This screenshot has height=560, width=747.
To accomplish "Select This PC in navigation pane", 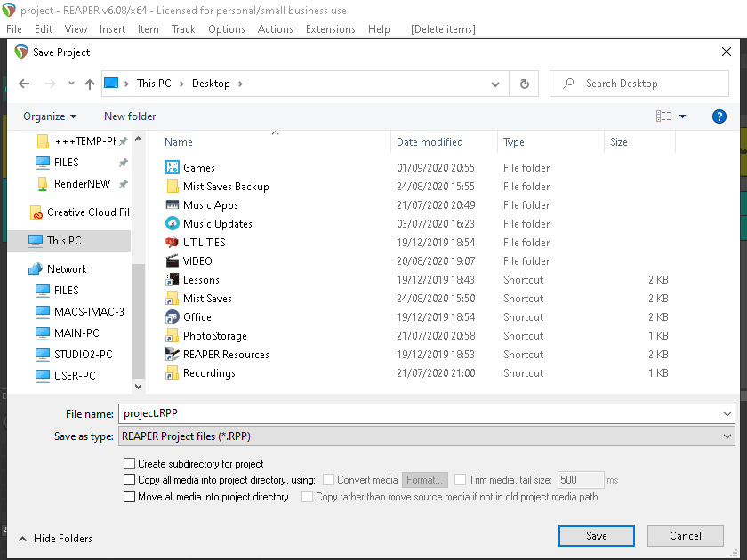I will coord(69,241).
